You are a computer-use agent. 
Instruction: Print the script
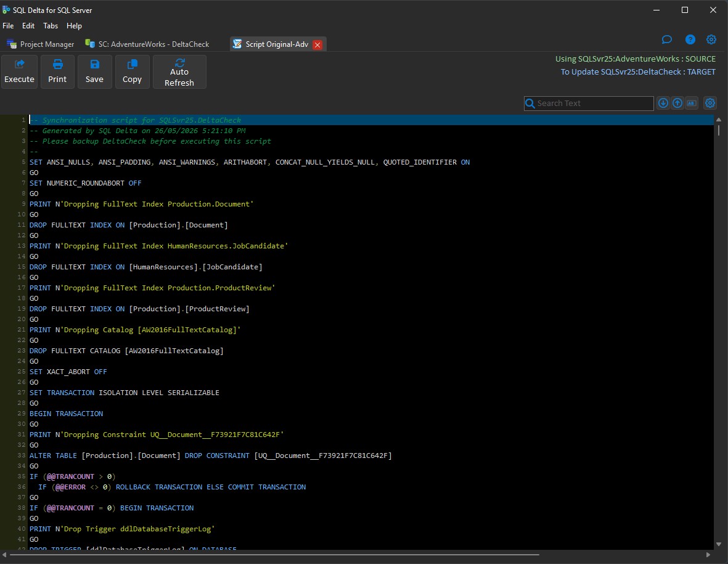tap(57, 72)
